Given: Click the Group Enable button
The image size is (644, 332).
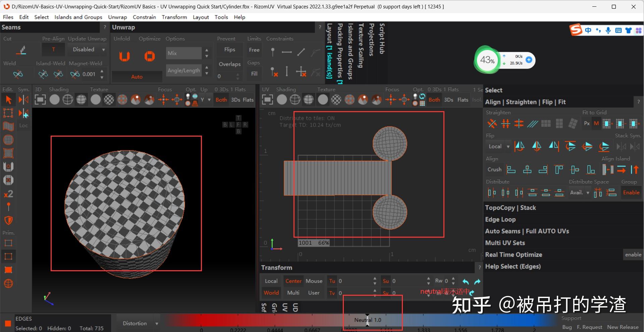Looking at the screenshot, I should (631, 193).
